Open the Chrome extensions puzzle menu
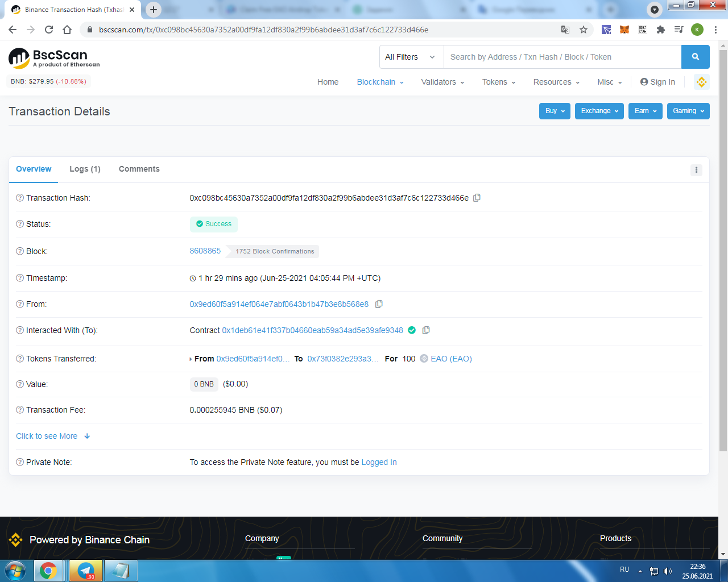 [661, 30]
